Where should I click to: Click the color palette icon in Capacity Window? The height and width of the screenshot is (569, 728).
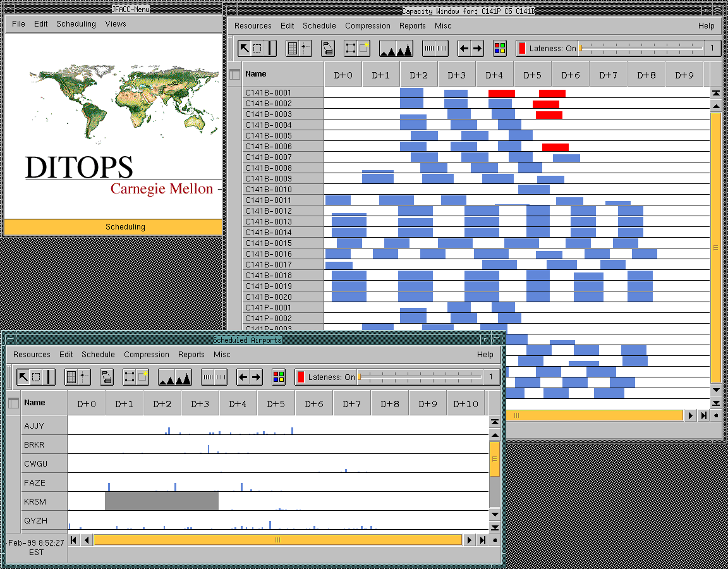point(500,49)
